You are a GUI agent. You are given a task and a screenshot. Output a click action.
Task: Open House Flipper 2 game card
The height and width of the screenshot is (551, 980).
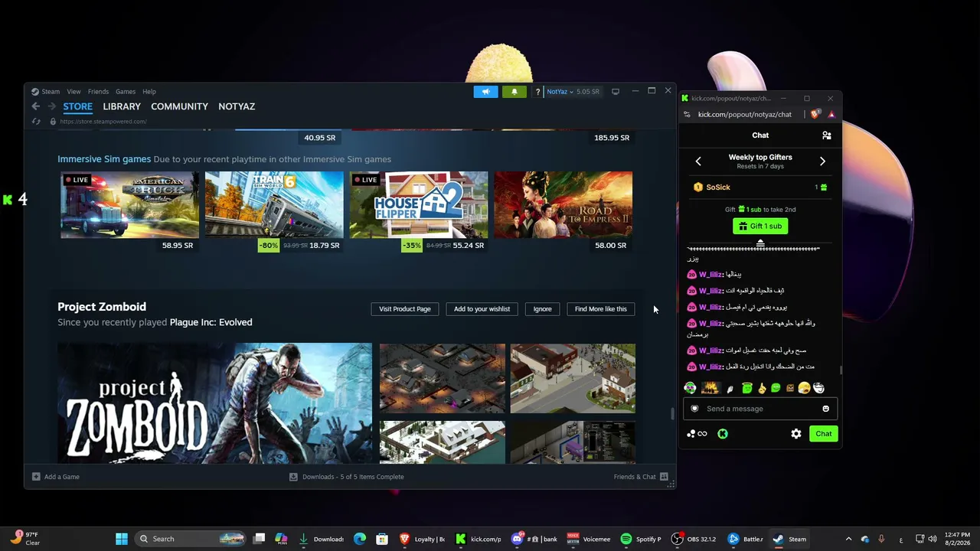[419, 205]
